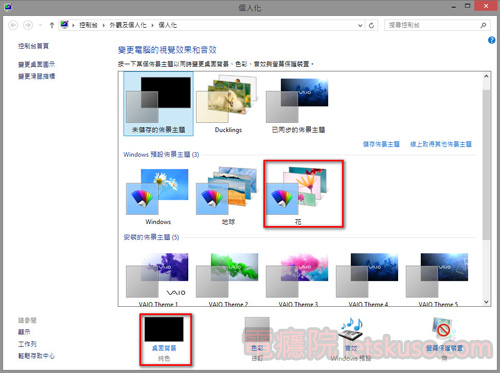Image resolution: width=500 pixels, height=373 pixels.
Task: Click the theme list scroll-down arrow
Action: pyautogui.click(x=486, y=302)
